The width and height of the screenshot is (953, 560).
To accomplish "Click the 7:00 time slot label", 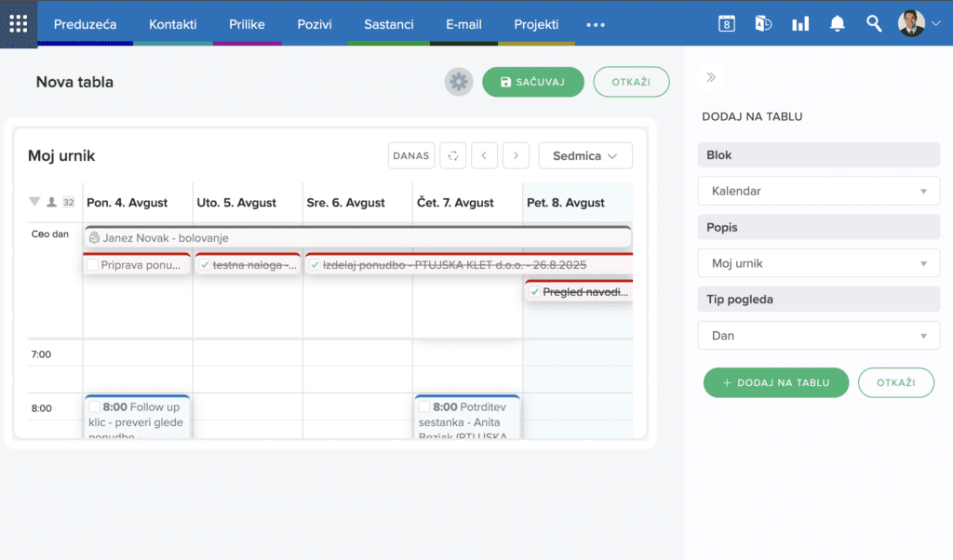I will 41,354.
